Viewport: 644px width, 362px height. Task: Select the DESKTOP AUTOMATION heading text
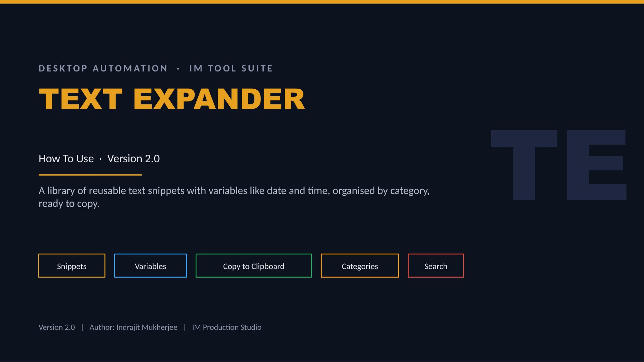click(103, 68)
